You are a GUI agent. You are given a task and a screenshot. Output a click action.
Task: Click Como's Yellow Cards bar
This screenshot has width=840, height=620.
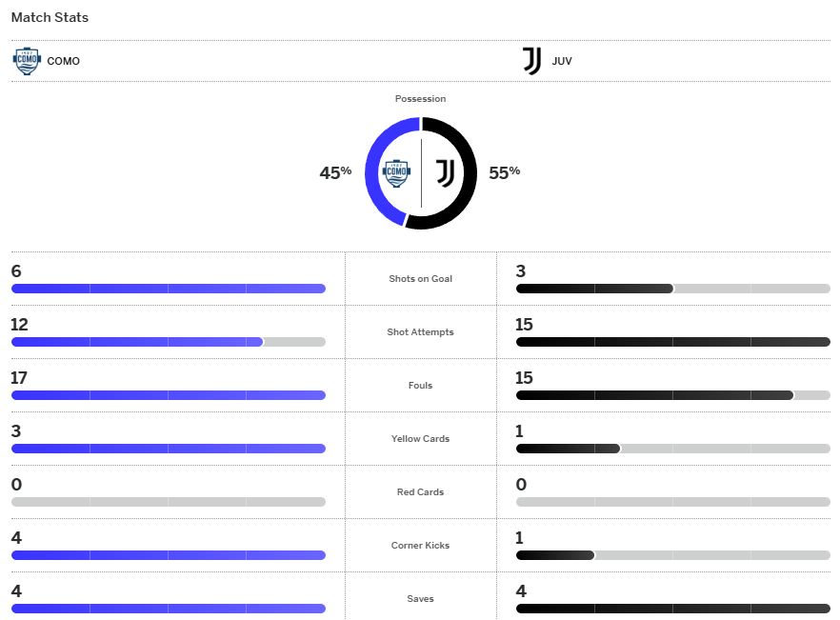point(168,449)
